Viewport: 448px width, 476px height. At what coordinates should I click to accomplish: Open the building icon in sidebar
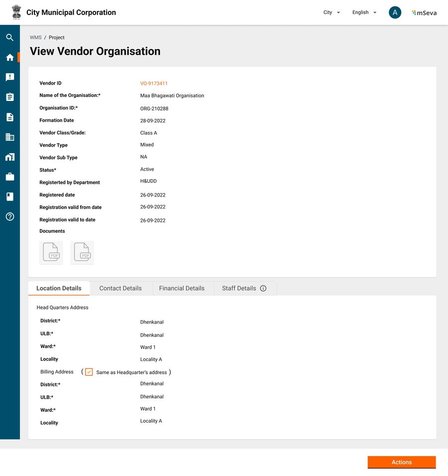pyautogui.click(x=9, y=137)
